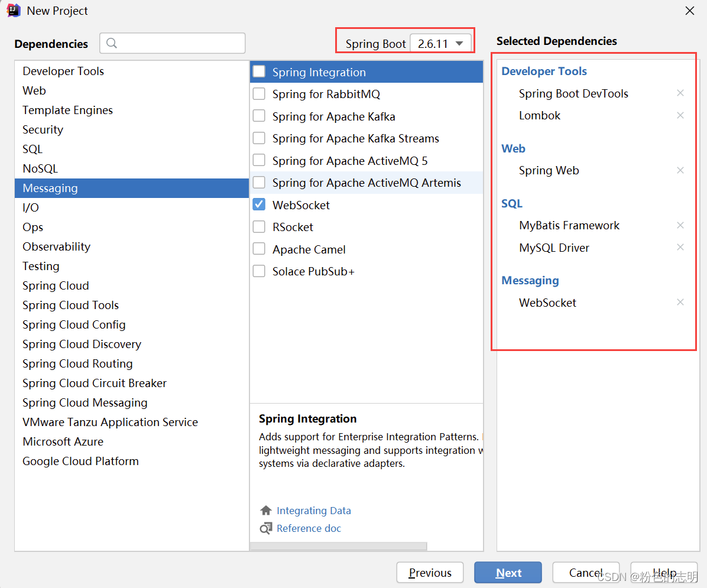
Task: Focus the Dependencies search field
Action: pyautogui.click(x=172, y=43)
